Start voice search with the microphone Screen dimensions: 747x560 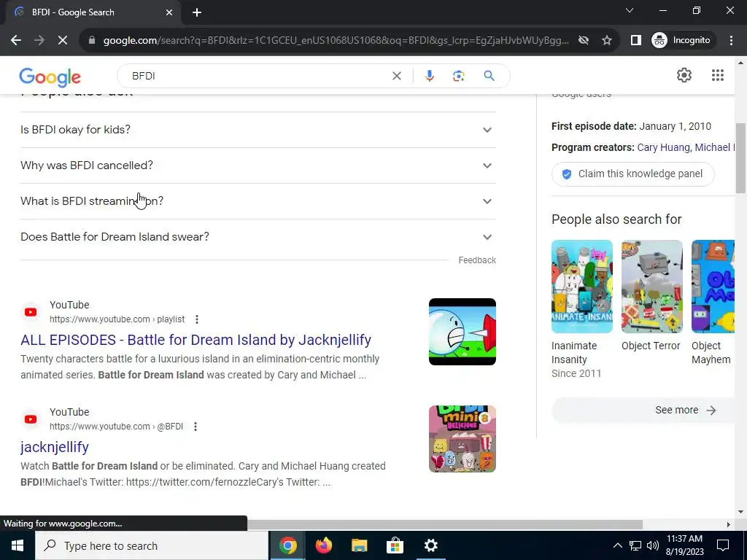click(429, 76)
